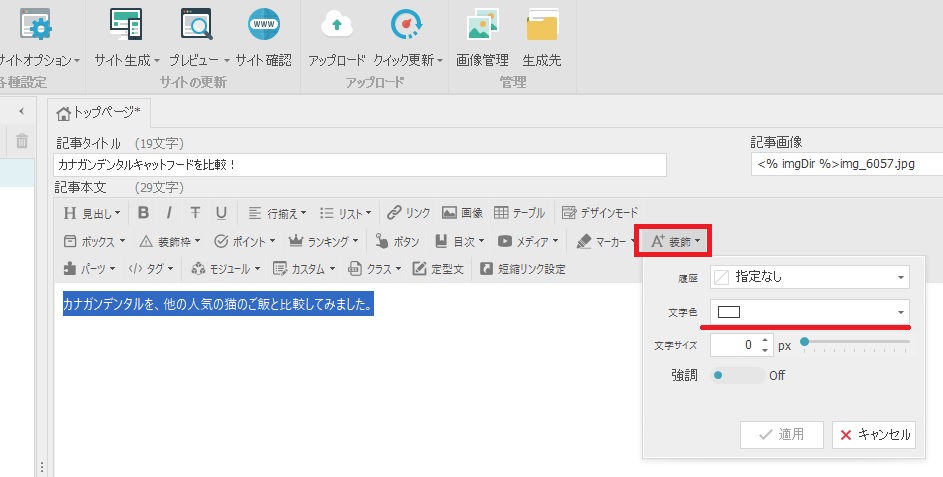Open the 文字色 color dropdown
943x477 pixels.
809,312
